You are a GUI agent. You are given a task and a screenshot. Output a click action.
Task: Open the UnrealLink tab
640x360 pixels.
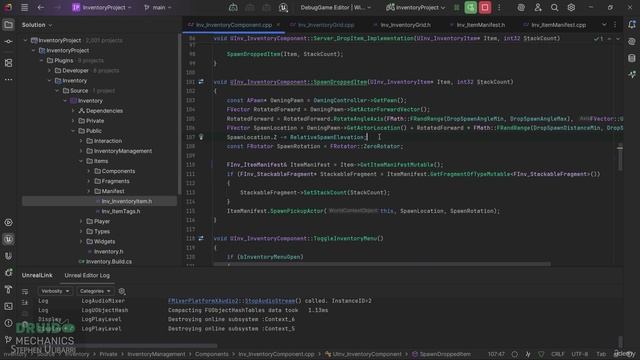click(x=37, y=276)
